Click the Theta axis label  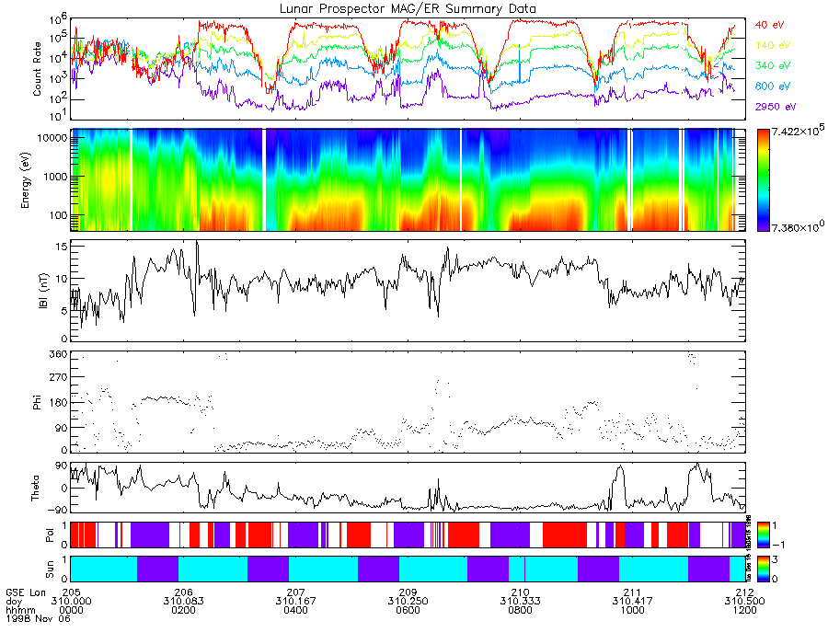pos(35,488)
